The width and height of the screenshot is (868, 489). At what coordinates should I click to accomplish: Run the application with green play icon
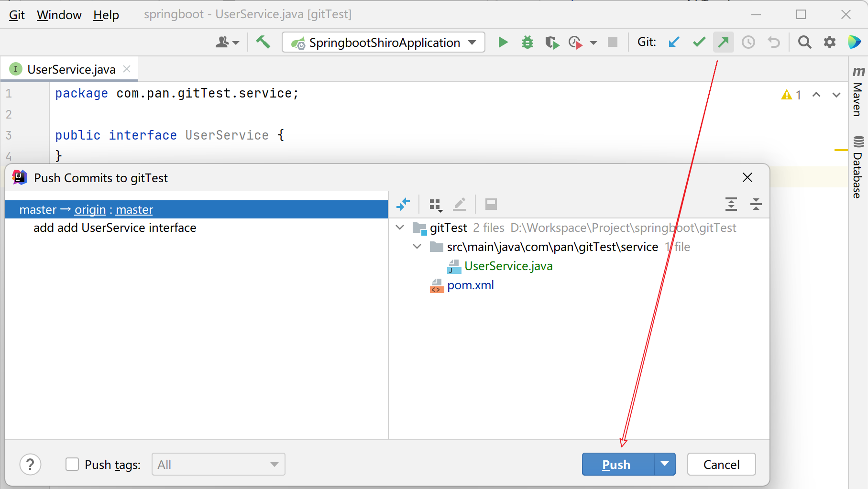(503, 43)
